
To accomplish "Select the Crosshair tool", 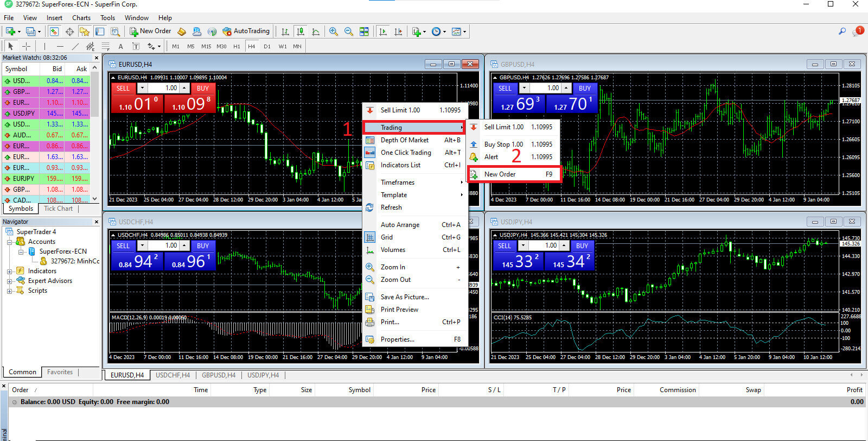I will coord(26,46).
